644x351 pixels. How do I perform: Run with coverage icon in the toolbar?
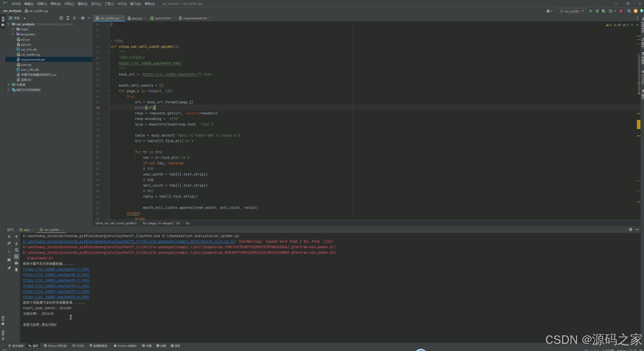point(604,11)
